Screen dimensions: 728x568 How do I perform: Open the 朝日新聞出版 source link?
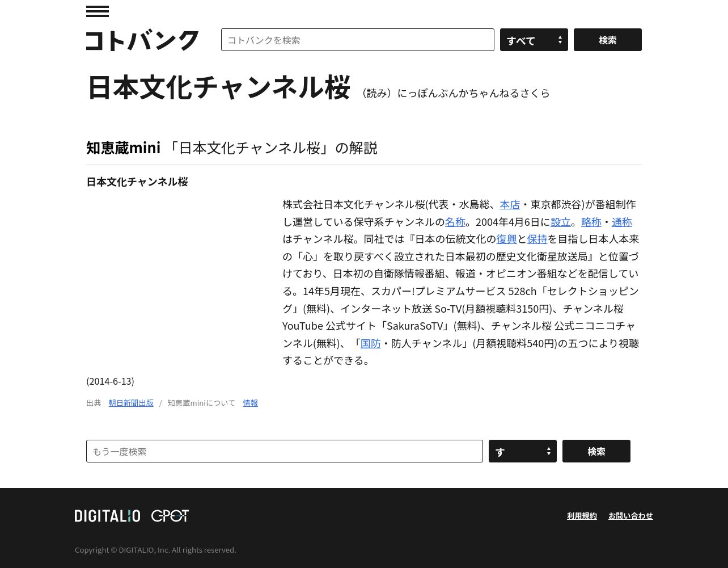[131, 403]
